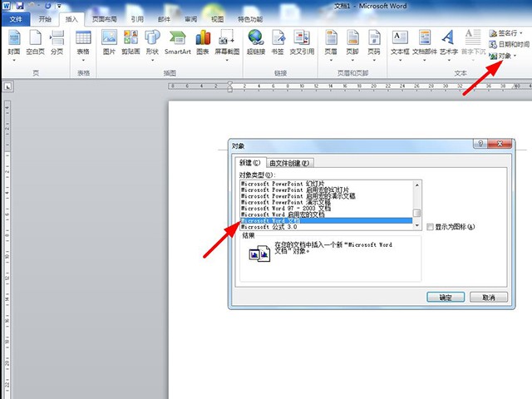This screenshot has height=399, width=532.
Task: Insert a chart (图表)
Action: pyautogui.click(x=203, y=42)
